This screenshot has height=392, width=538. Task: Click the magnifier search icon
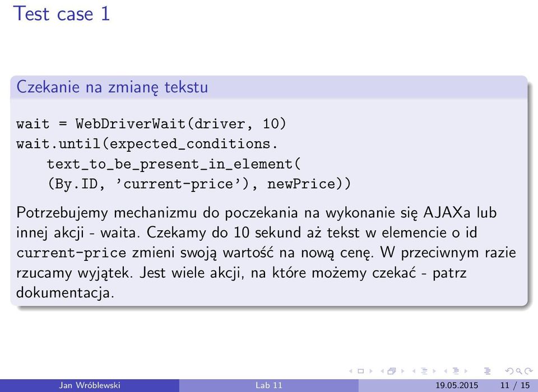519,371
